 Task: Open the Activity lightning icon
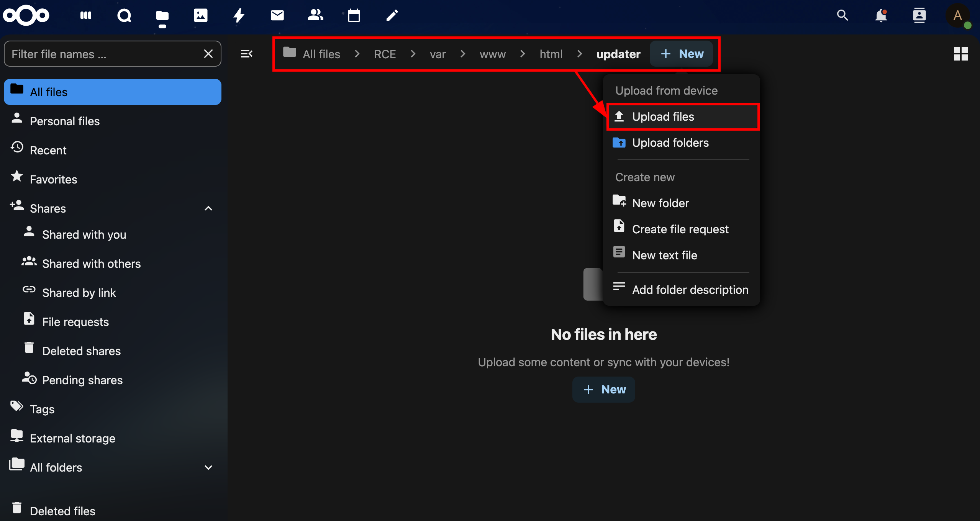(x=239, y=15)
